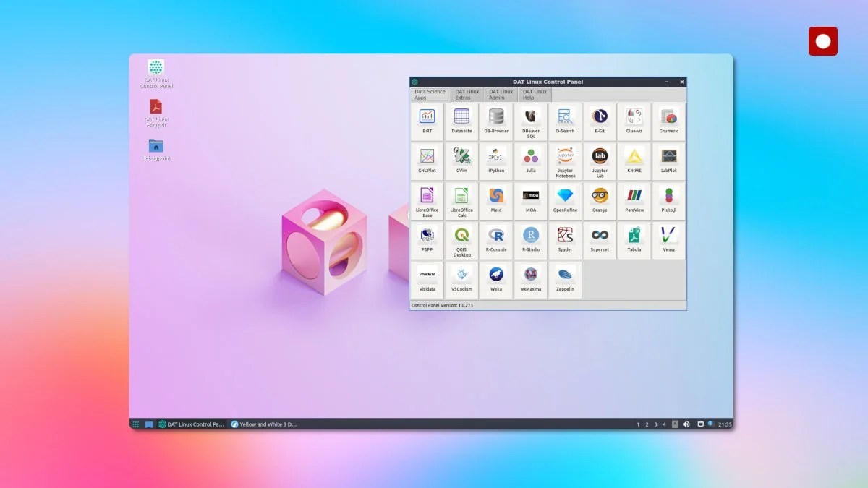Launch GNUPlot
The height and width of the screenshot is (488, 868).
click(x=427, y=161)
